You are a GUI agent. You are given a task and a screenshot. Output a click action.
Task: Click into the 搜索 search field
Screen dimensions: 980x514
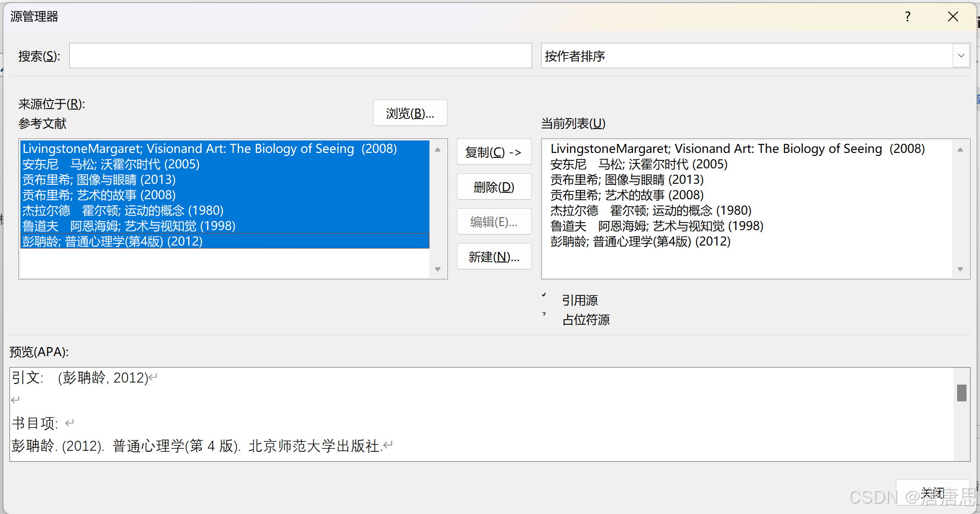coord(300,56)
